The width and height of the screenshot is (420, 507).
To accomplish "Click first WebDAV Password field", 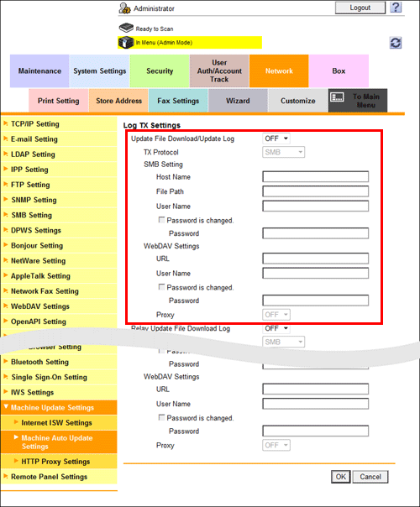I will (316, 301).
